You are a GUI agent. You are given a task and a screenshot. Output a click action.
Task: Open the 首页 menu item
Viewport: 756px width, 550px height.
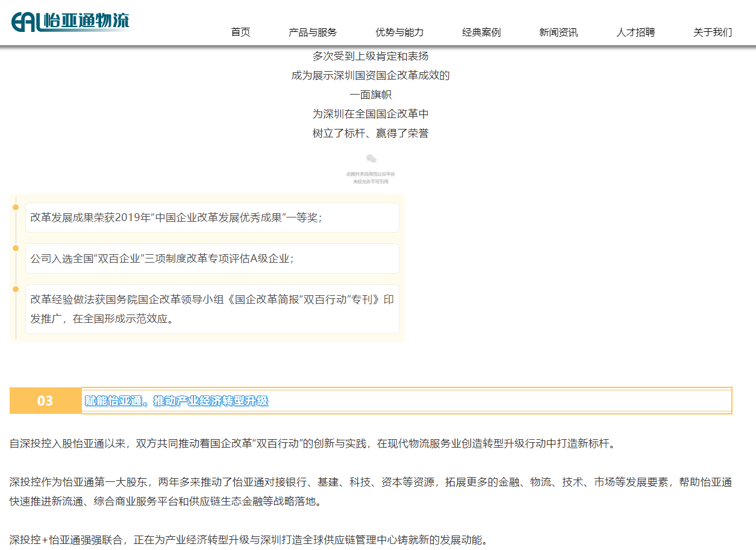240,33
